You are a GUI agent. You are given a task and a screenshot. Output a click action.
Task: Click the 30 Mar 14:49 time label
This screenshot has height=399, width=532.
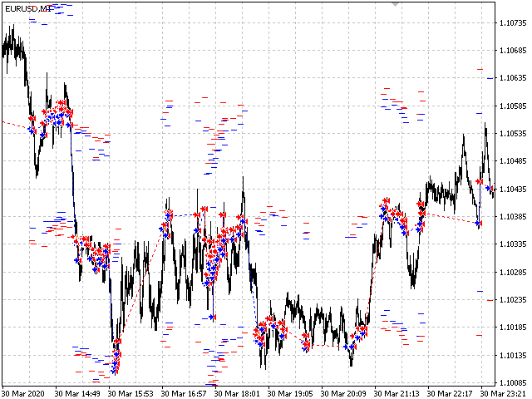tap(77, 393)
